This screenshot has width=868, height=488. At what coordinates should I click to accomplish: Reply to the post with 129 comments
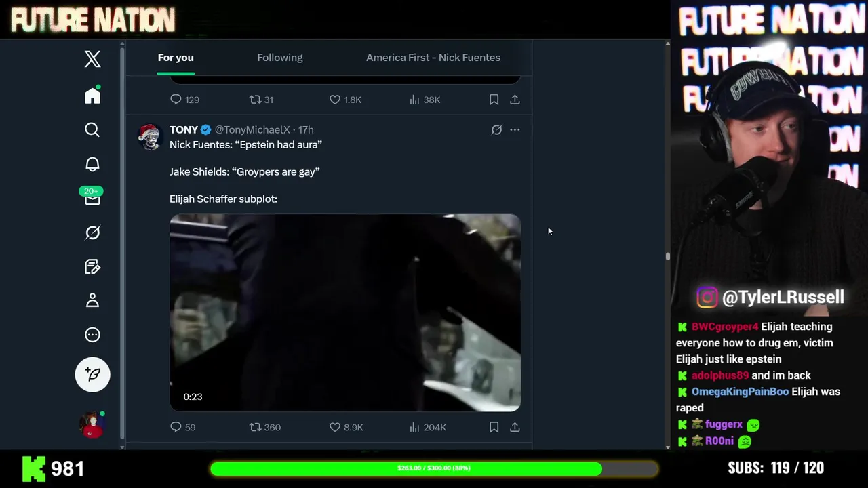(x=184, y=100)
